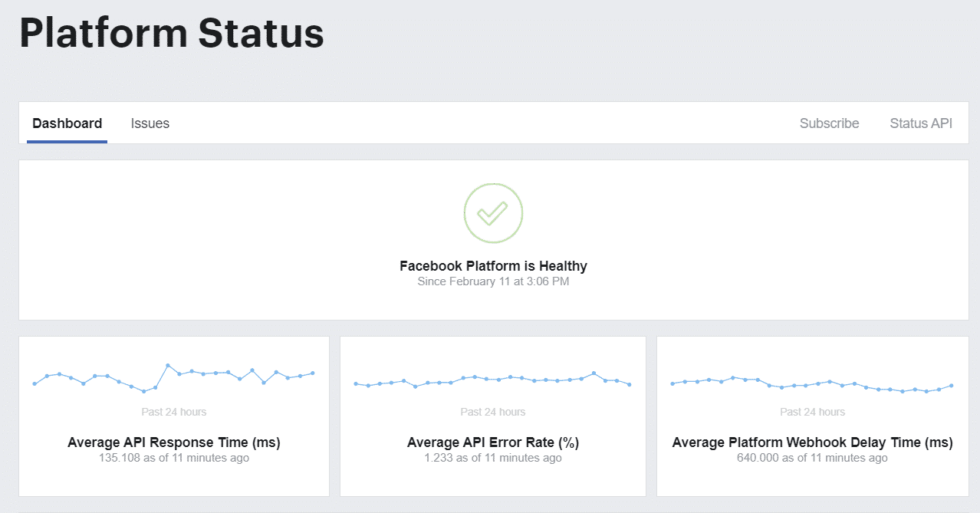Viewport: 980px width, 513px height.
Task: Select the Webhook Delay Time sparkline chart
Action: (x=812, y=382)
